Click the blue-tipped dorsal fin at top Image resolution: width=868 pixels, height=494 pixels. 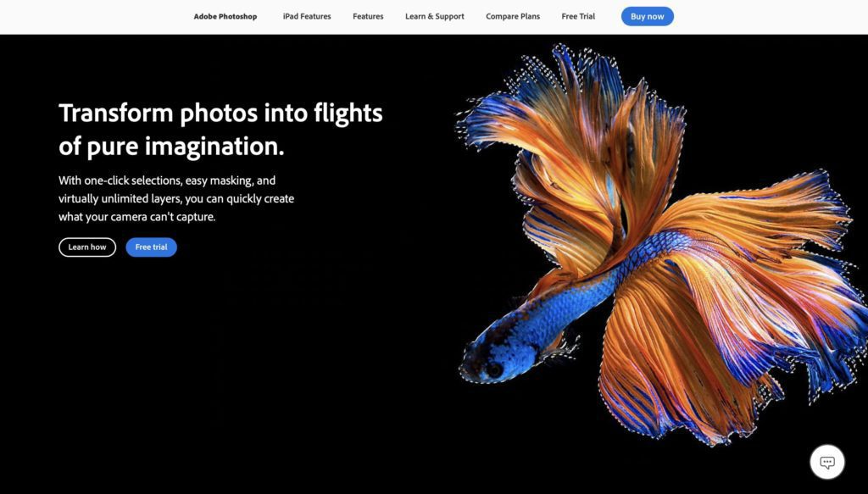click(570, 83)
